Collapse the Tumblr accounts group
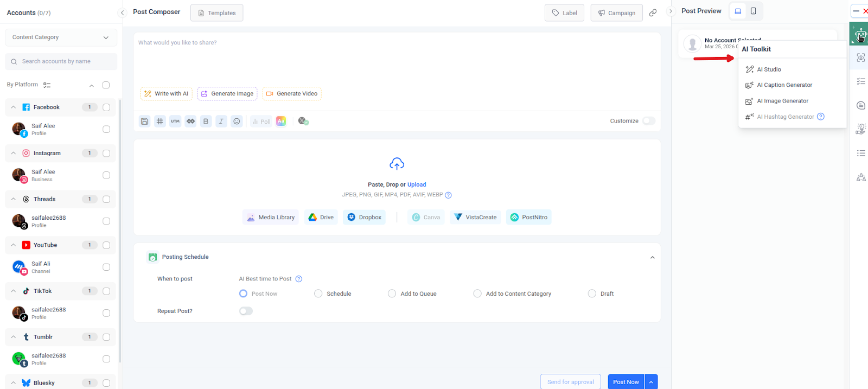This screenshot has height=389, width=868. (x=14, y=337)
